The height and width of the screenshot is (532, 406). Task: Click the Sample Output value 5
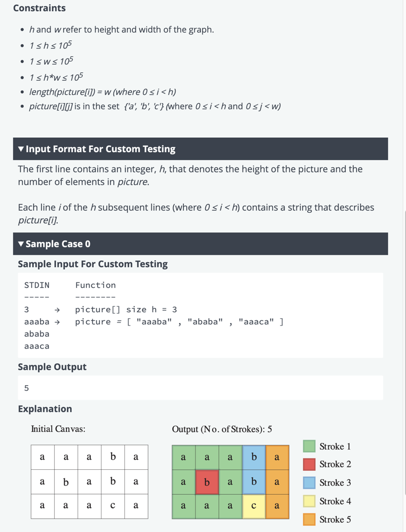point(27,388)
